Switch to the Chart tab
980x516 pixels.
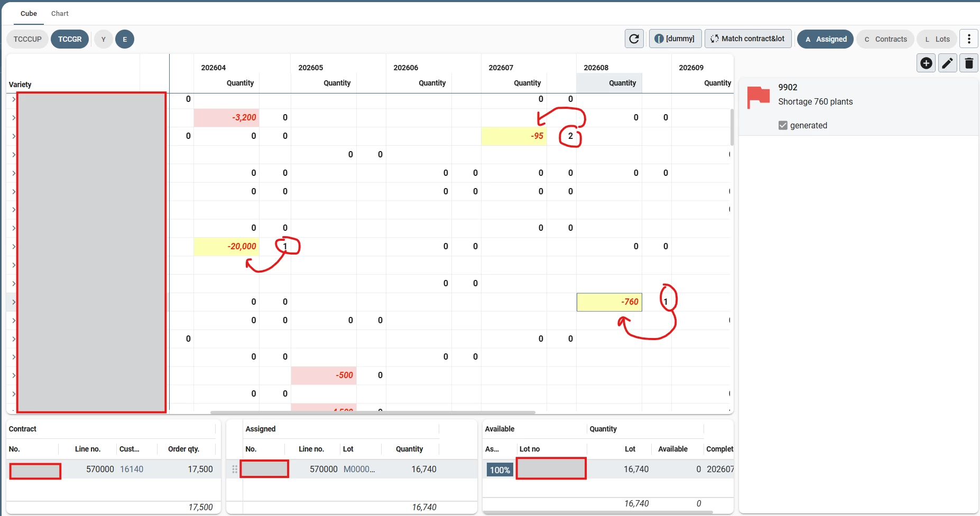click(60, 13)
